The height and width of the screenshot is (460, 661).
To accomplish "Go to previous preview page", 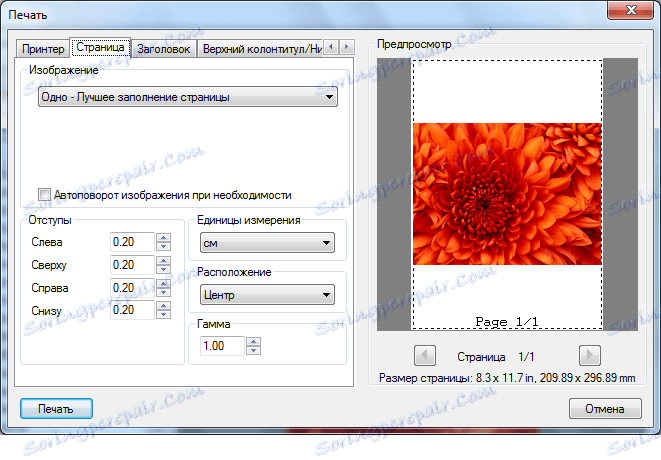I will click(425, 355).
